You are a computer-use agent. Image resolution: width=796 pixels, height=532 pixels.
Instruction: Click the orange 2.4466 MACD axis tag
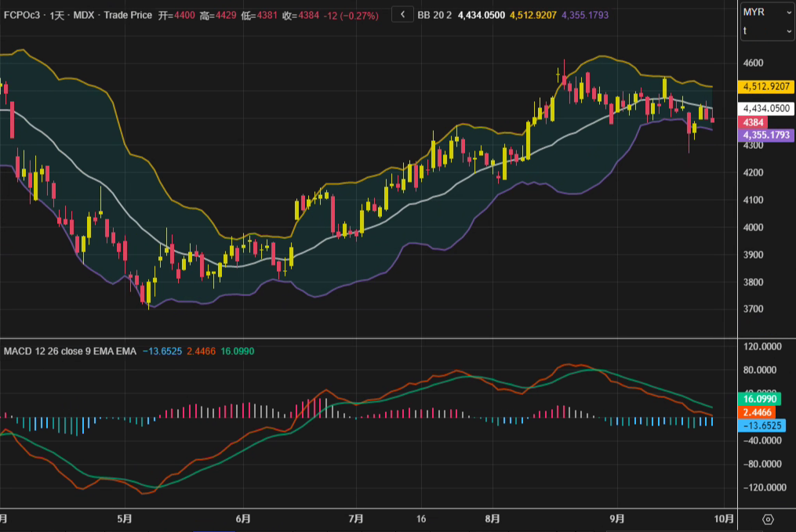(x=757, y=412)
